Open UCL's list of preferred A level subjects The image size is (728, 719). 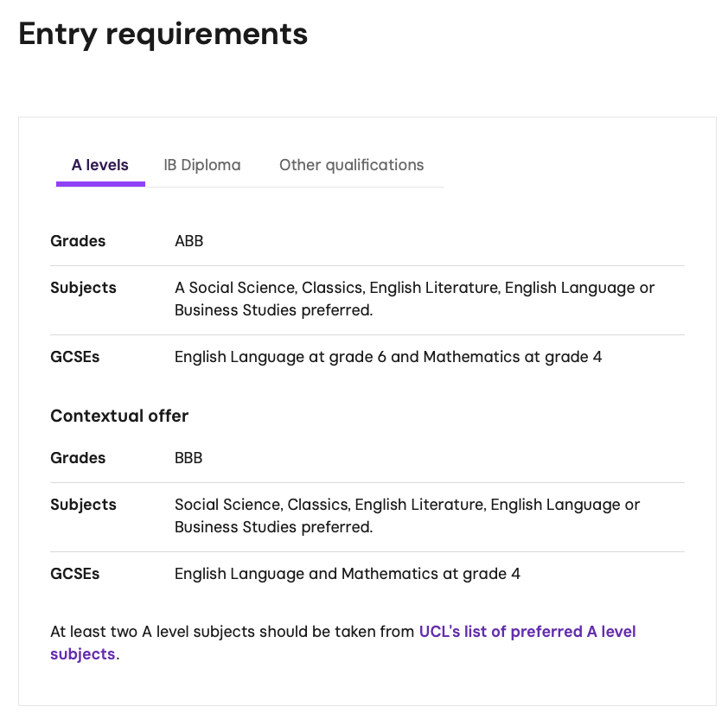(x=527, y=632)
